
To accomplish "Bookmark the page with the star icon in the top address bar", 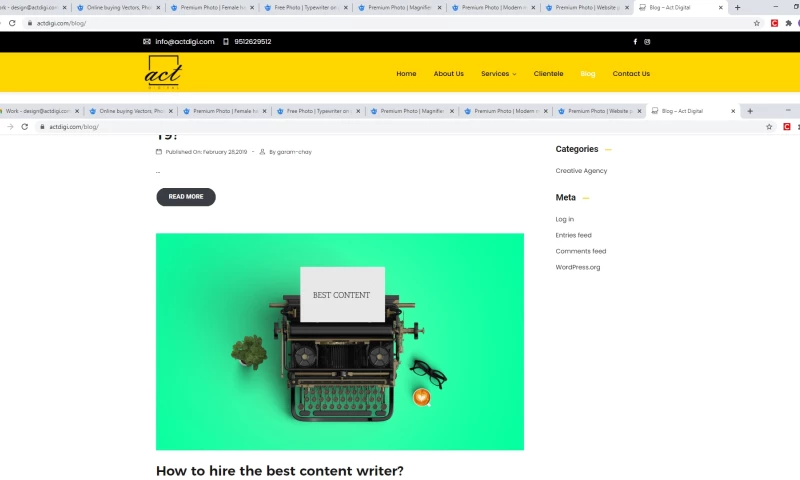I will click(757, 23).
